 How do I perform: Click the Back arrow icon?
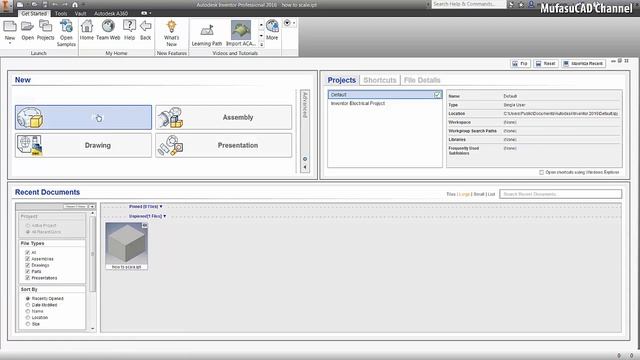tap(146, 27)
